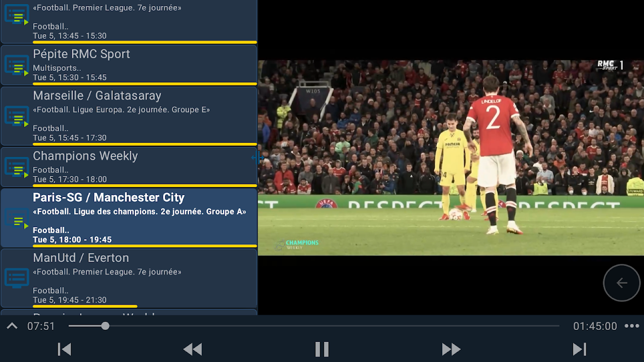The height and width of the screenshot is (362, 644).
Task: Click the Tue 5, 13:45 - 15:30 time slot
Action: click(70, 36)
